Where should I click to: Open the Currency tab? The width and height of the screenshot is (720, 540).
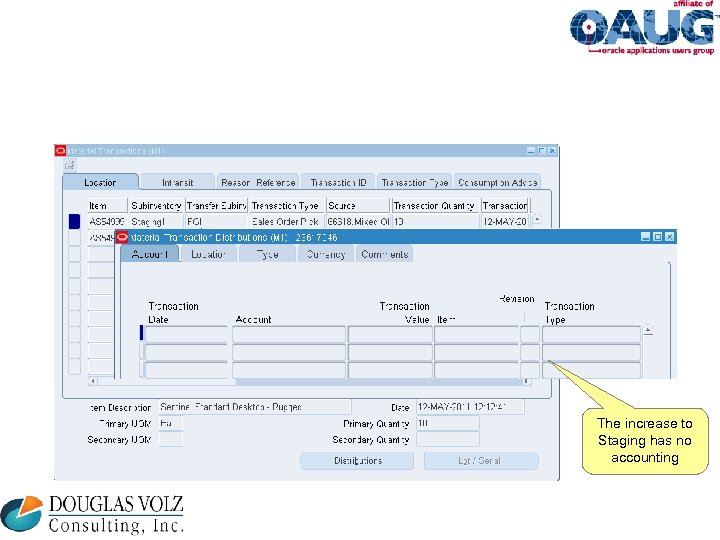(x=326, y=254)
